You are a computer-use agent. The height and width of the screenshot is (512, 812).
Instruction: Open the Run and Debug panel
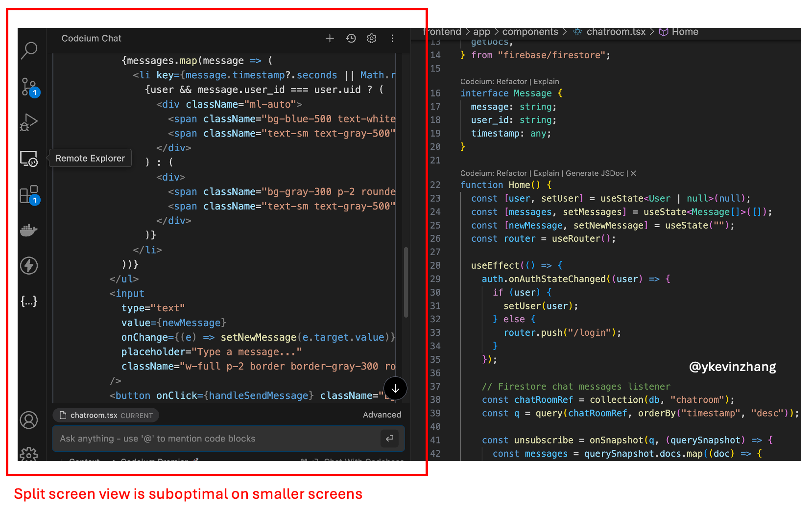click(29, 122)
